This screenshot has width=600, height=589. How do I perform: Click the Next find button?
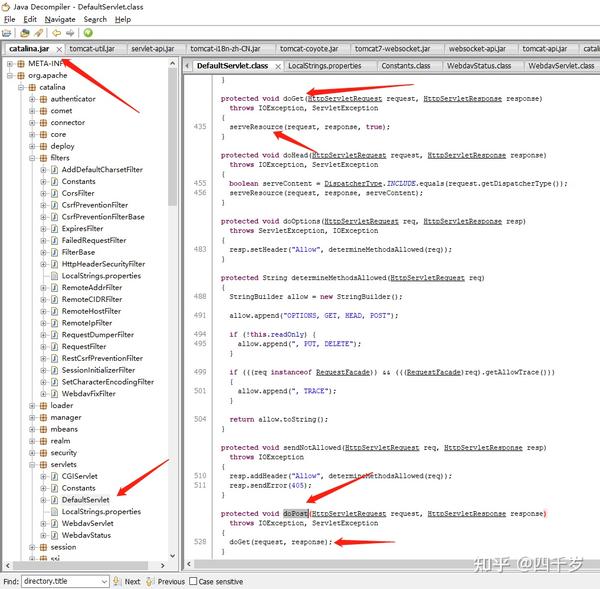[x=127, y=581]
